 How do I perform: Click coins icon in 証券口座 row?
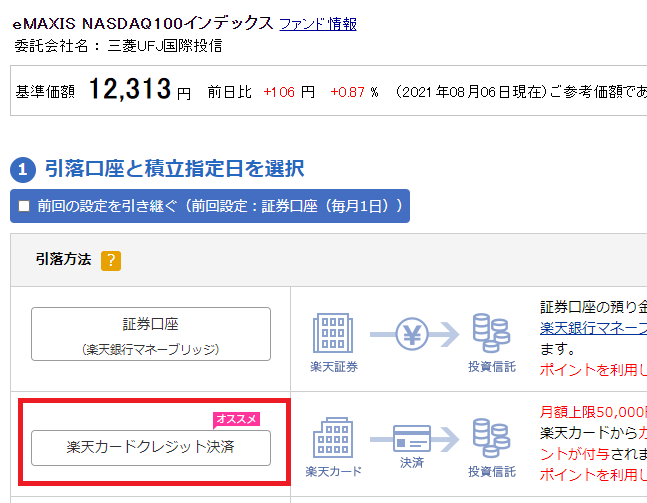coord(491,333)
